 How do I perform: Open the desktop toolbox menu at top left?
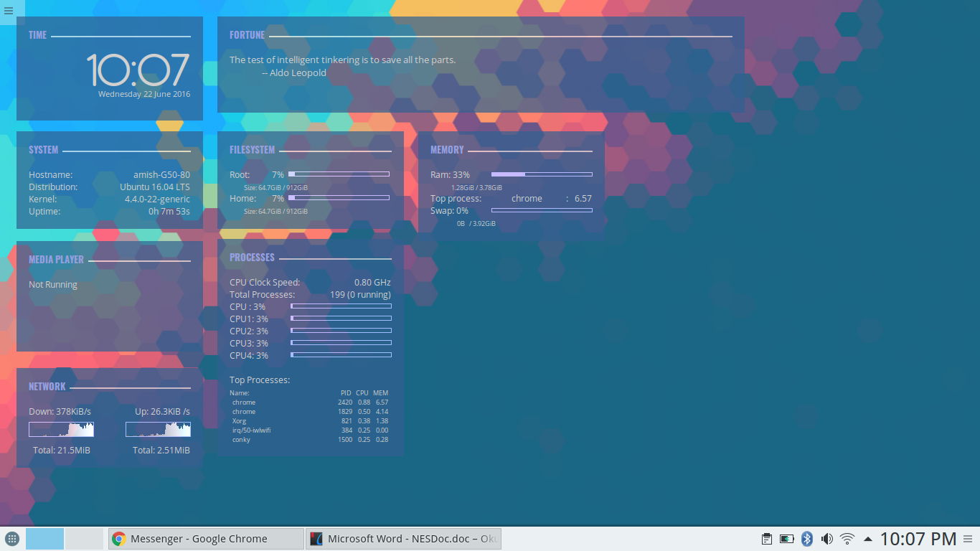(x=9, y=11)
